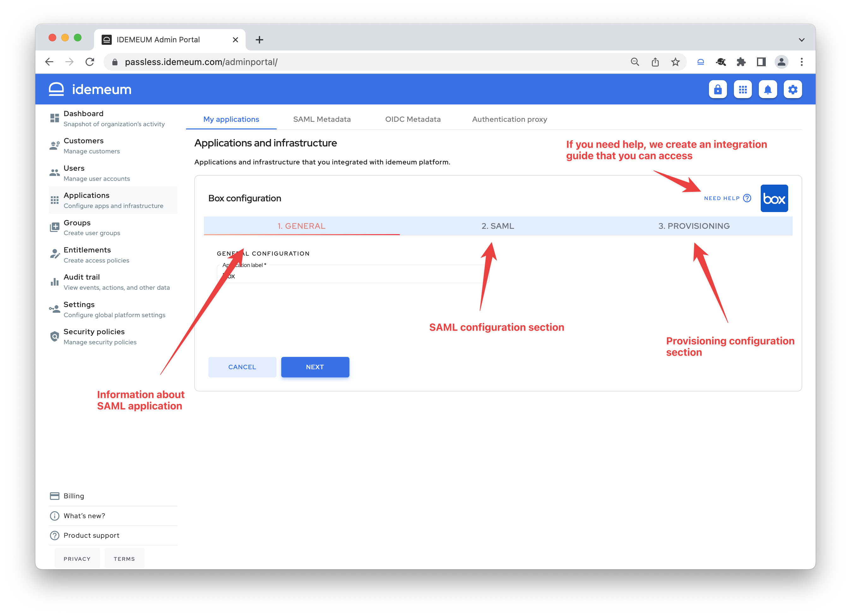Open Users in the sidebar
This screenshot has height=616, width=851.
[x=113, y=173]
